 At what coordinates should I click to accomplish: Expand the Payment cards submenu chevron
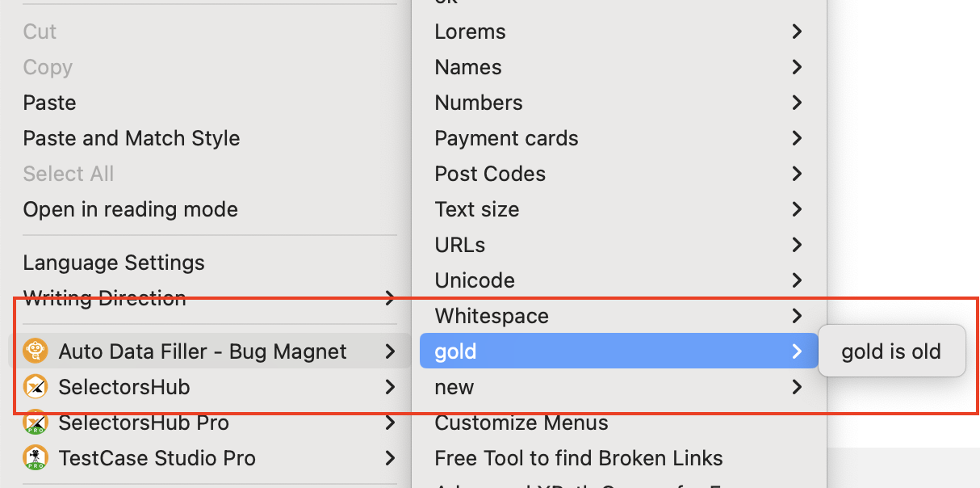797,138
